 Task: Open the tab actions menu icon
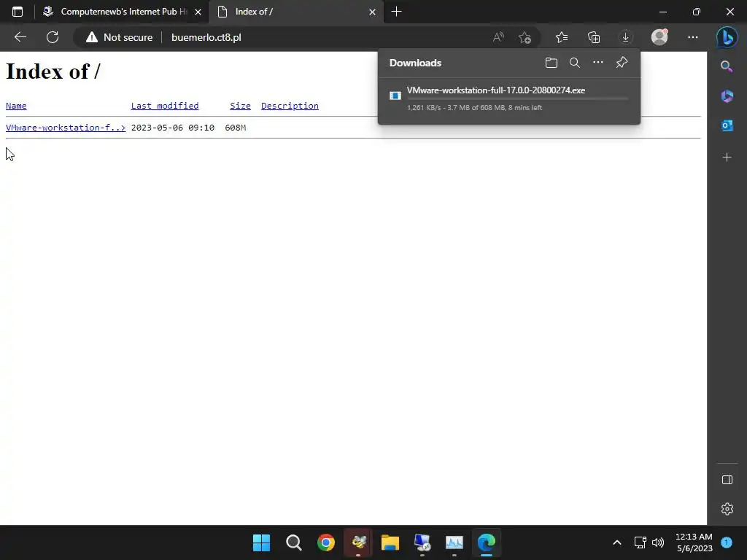click(x=18, y=12)
